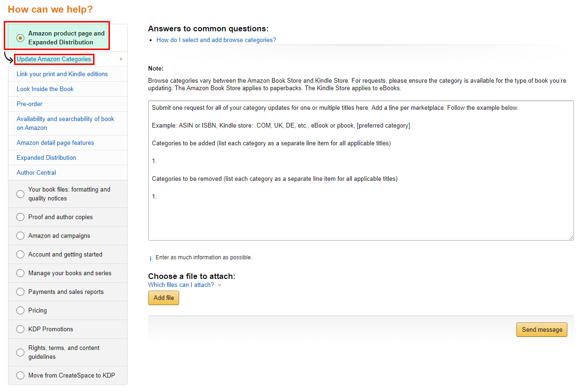Select Amazon ad campaigns radio
This screenshot has width=580, height=392.
(21, 236)
